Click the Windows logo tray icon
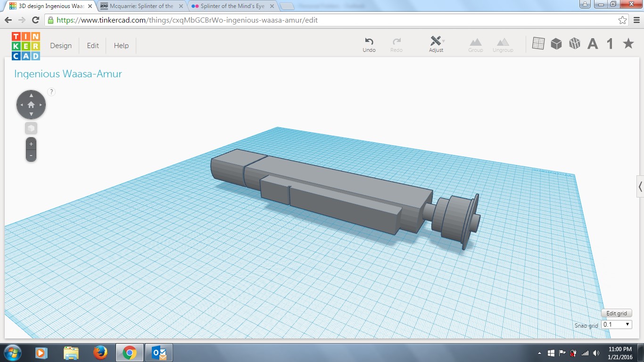Screen dimensions: 644x362 coord(551,353)
